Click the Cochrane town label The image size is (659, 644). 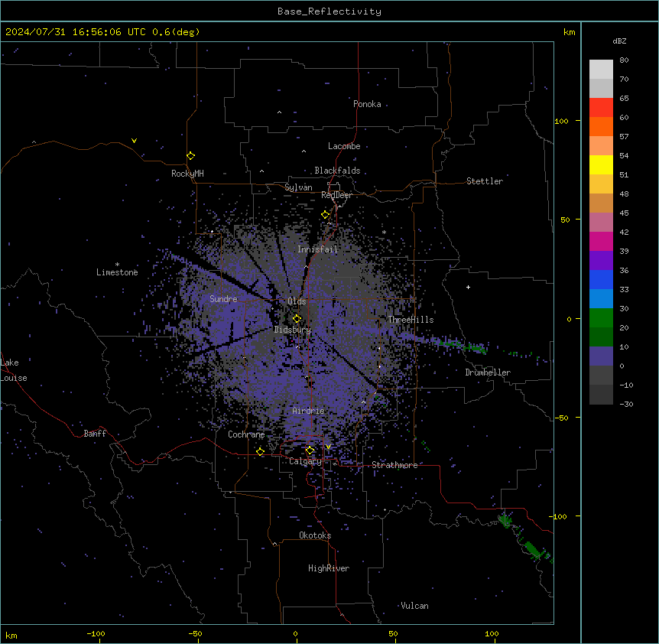pyautogui.click(x=246, y=434)
